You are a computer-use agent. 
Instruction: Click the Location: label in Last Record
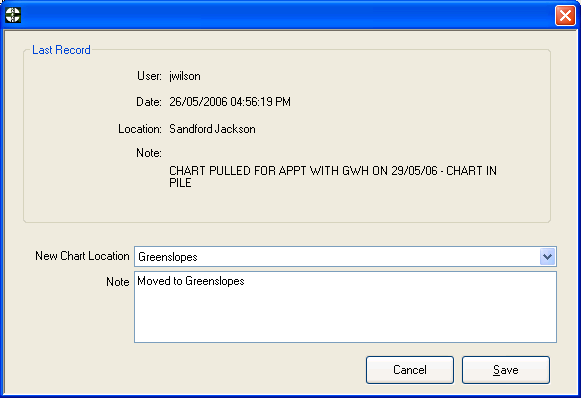tap(140, 129)
